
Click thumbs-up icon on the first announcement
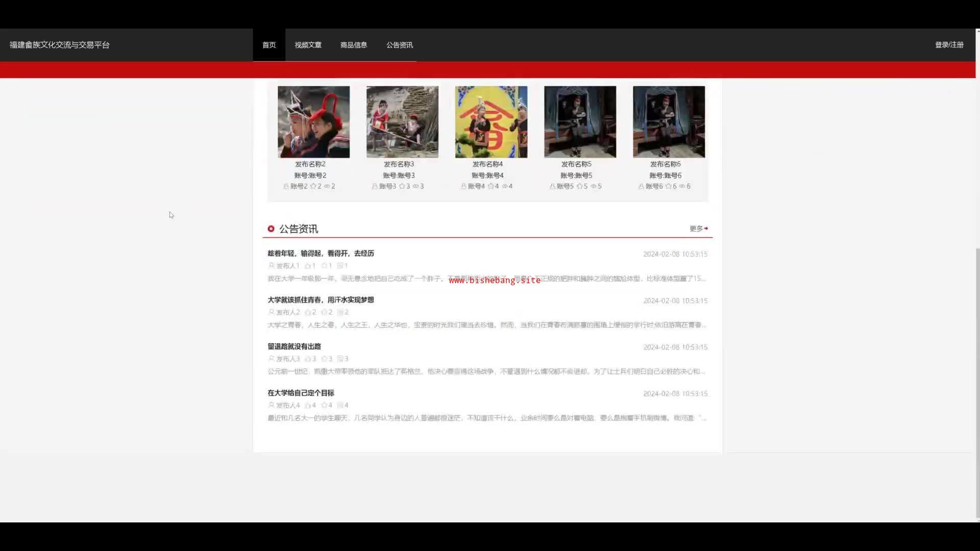coord(308,266)
